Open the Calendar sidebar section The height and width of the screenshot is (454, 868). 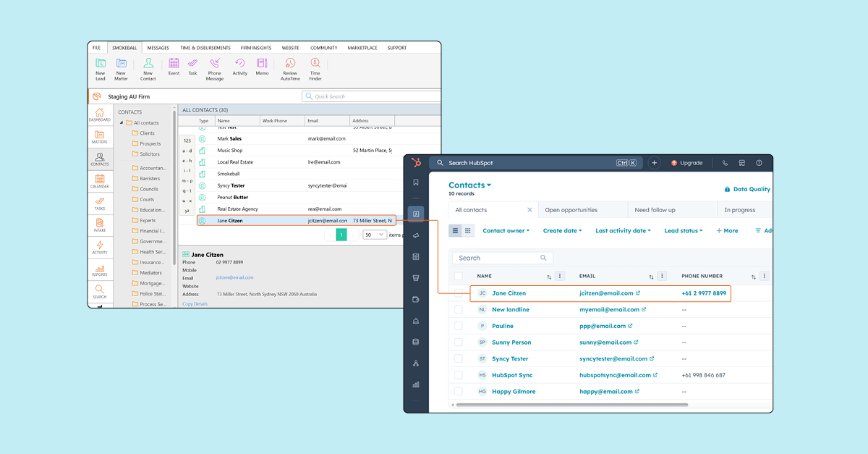click(100, 181)
